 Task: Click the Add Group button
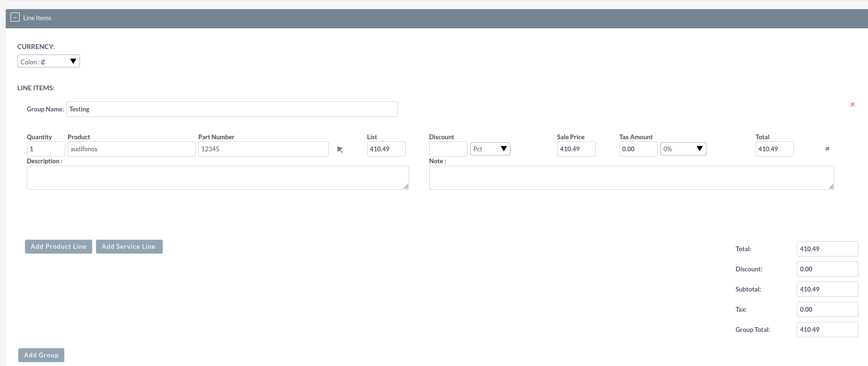[x=41, y=355]
